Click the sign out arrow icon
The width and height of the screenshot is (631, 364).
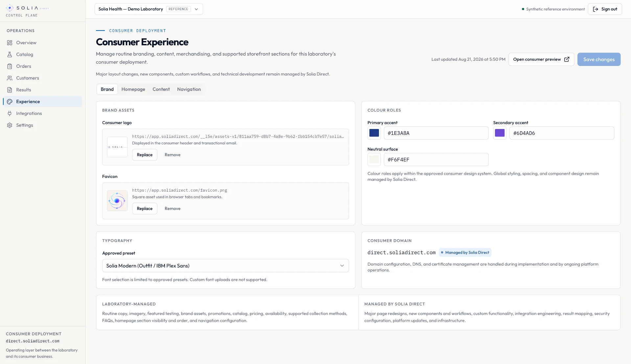[596, 9]
